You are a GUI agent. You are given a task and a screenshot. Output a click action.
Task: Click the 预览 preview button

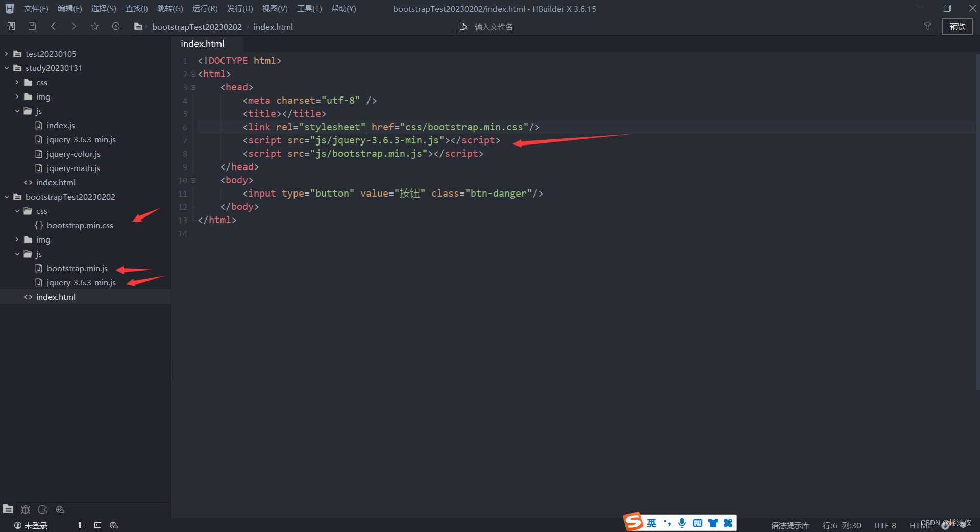pos(957,27)
